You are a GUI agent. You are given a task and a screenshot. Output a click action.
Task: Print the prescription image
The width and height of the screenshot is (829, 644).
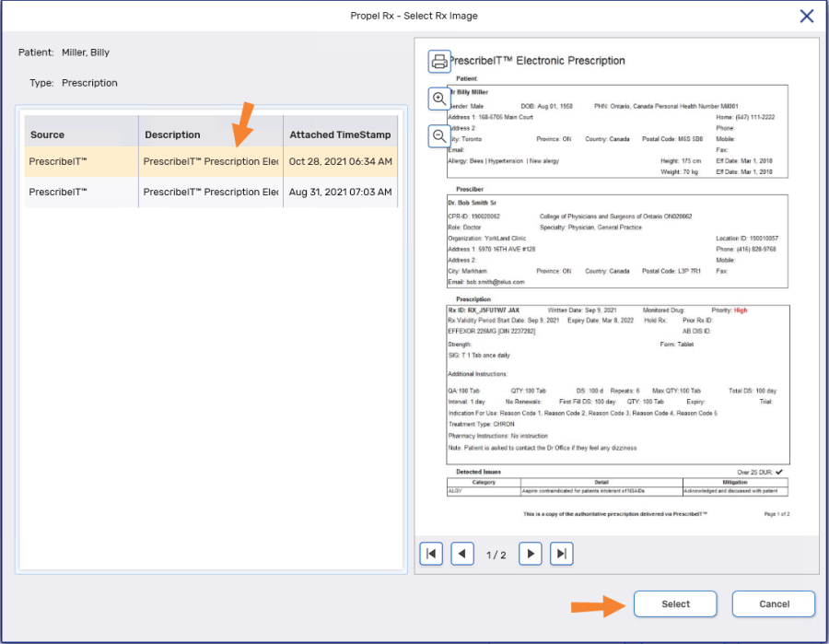(439, 61)
